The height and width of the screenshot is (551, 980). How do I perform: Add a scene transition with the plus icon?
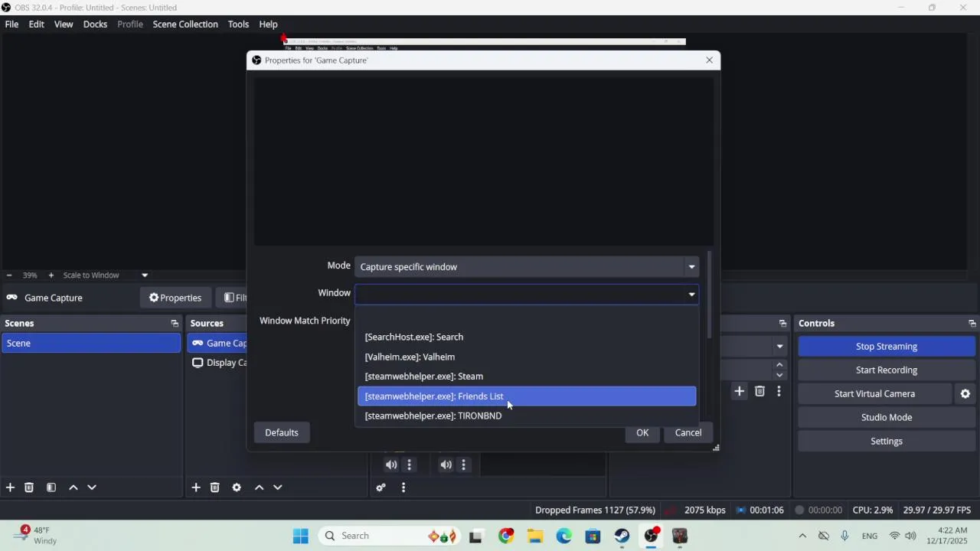pyautogui.click(x=739, y=391)
